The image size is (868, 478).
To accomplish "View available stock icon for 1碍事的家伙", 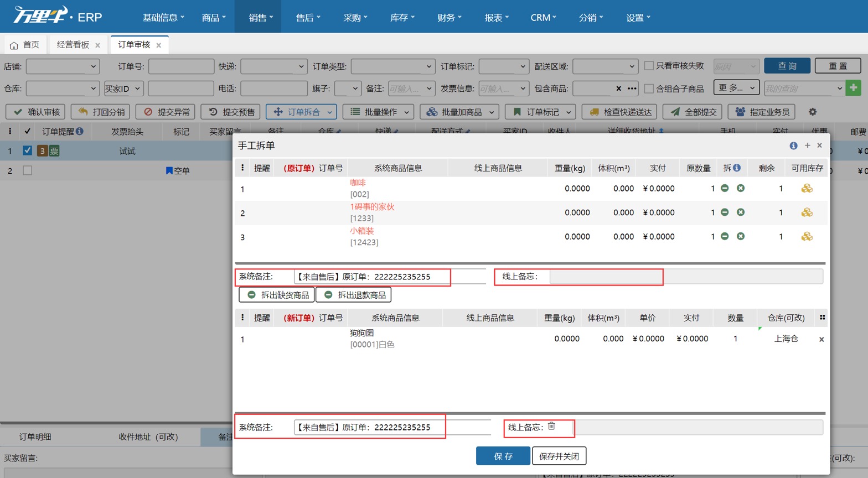I will (x=807, y=212).
